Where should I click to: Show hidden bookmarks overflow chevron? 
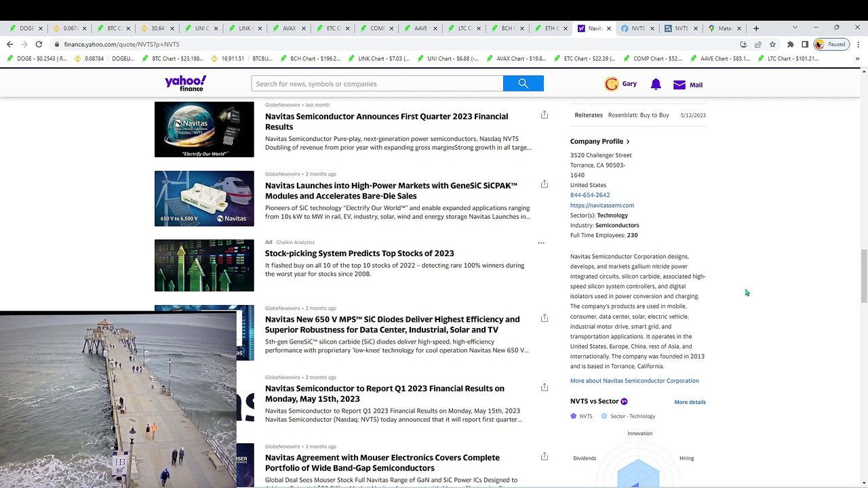pyautogui.click(x=857, y=58)
